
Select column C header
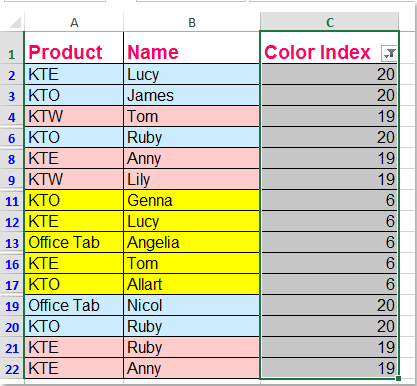pyautogui.click(x=330, y=22)
